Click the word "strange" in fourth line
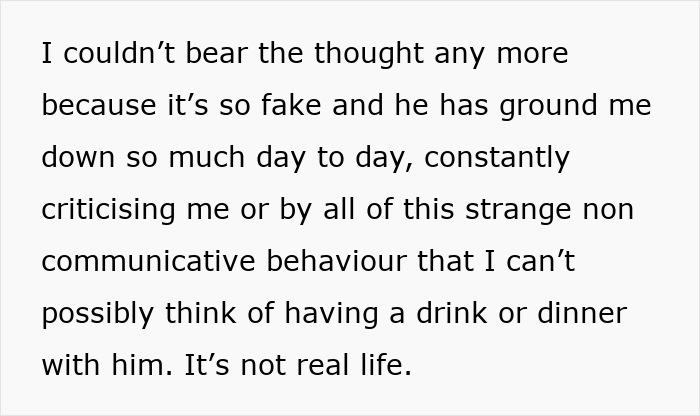The width and height of the screenshot is (700, 416). [x=518, y=211]
